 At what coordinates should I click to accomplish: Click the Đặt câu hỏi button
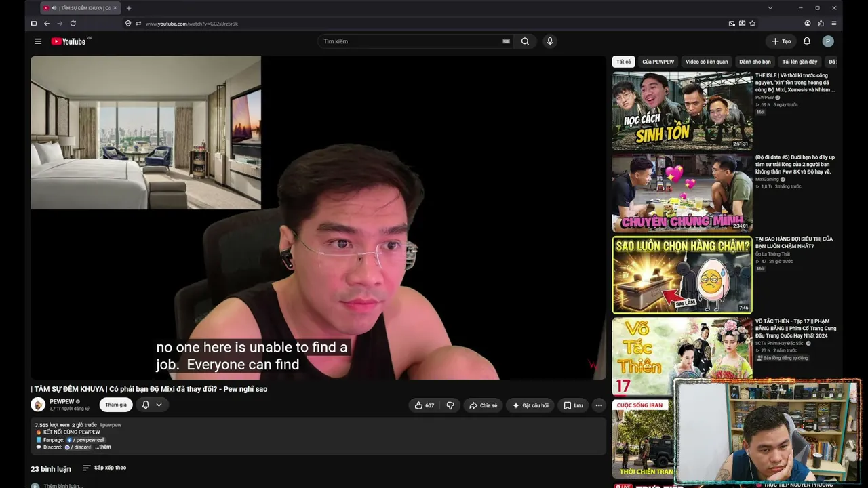[x=530, y=405]
